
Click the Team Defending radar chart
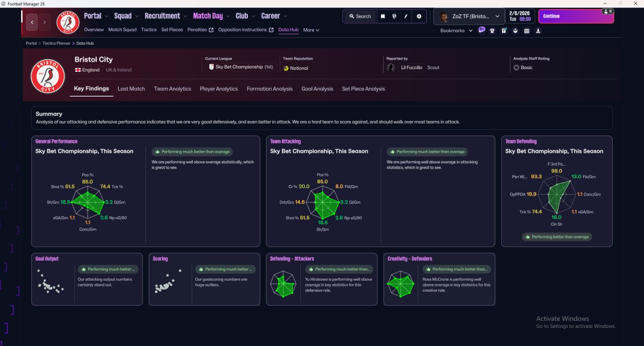pos(556,195)
